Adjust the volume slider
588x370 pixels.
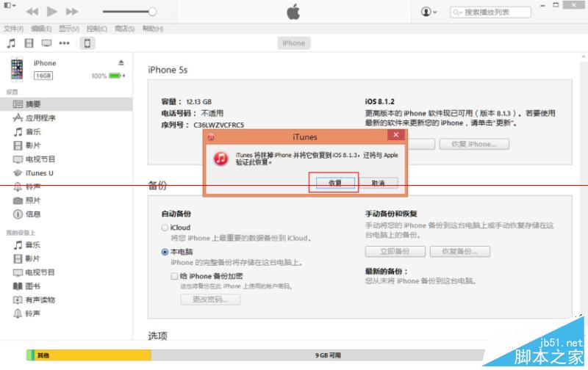pyautogui.click(x=129, y=12)
